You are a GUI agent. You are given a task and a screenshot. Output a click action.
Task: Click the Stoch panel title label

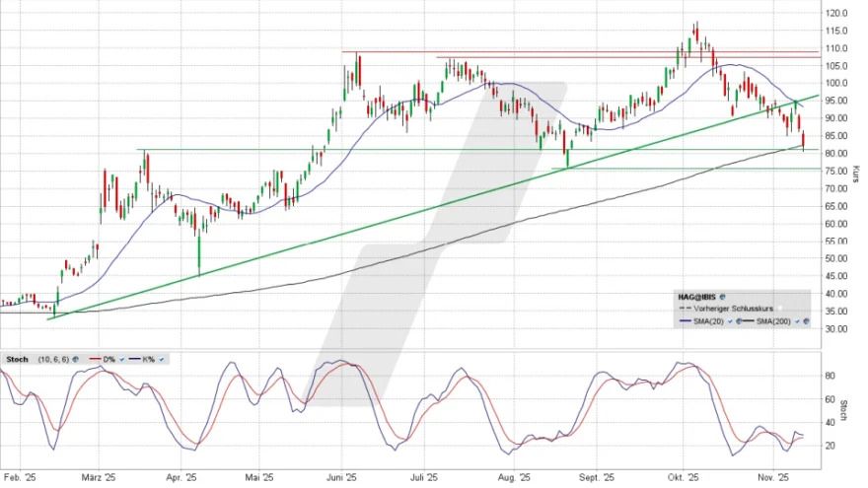point(17,359)
